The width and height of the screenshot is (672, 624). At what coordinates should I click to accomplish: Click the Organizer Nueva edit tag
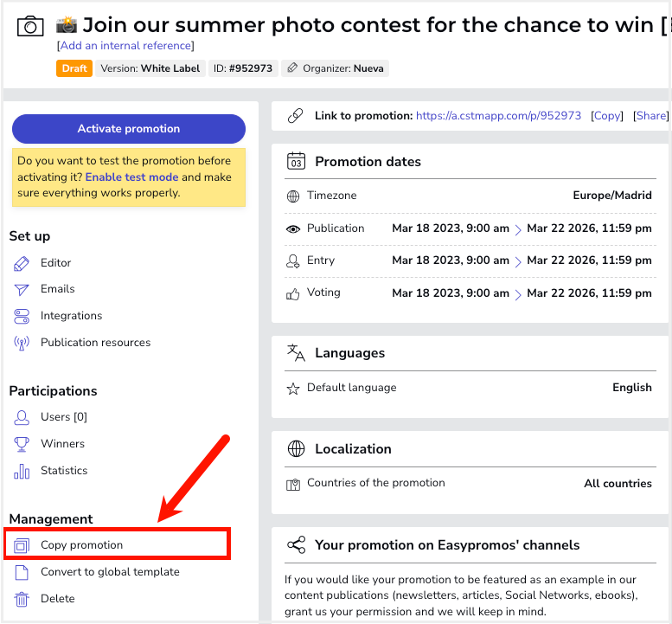pos(335,68)
